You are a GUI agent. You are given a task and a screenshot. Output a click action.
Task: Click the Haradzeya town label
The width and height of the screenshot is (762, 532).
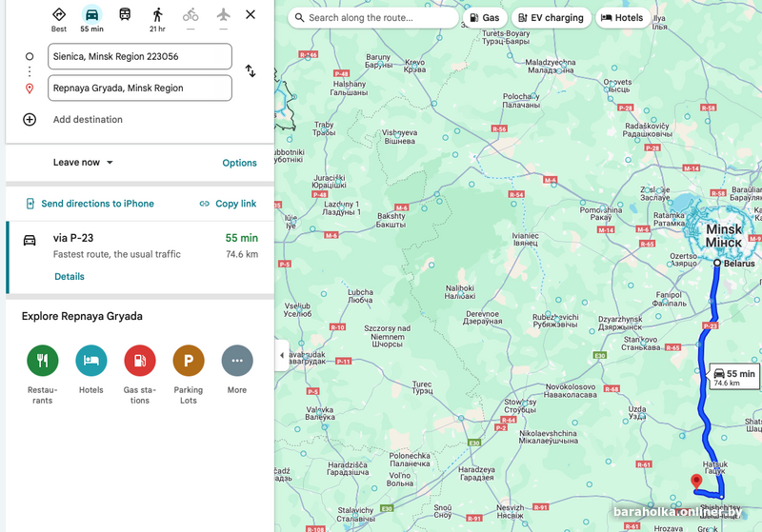click(477, 473)
